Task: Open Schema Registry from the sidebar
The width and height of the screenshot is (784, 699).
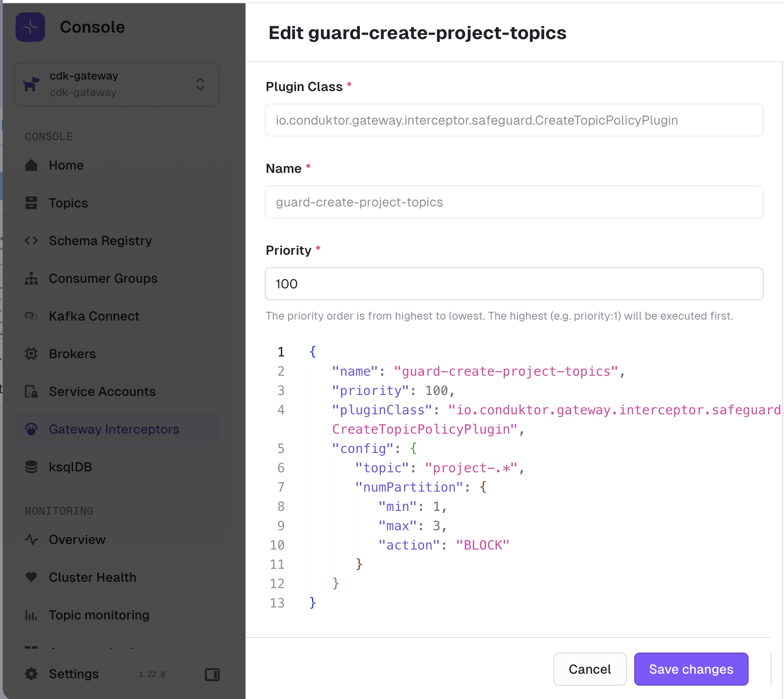Action: (x=31, y=241)
